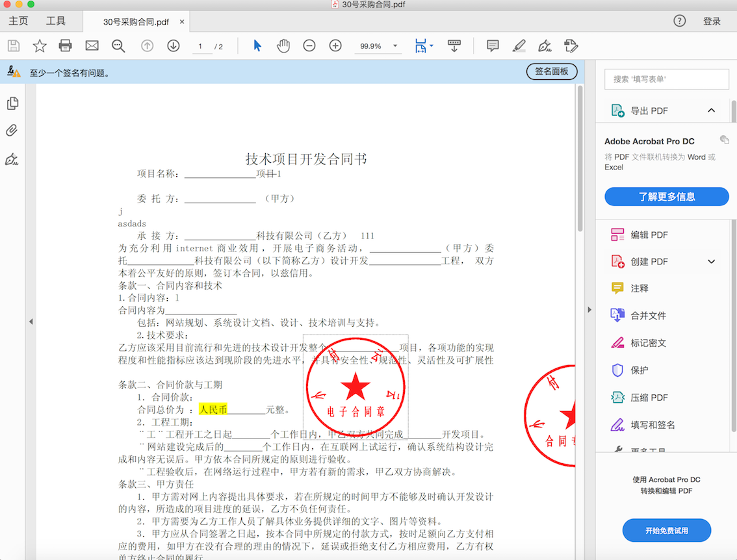Click the stamp tool toolbar icon
This screenshot has width=737, height=560.
pos(571,45)
